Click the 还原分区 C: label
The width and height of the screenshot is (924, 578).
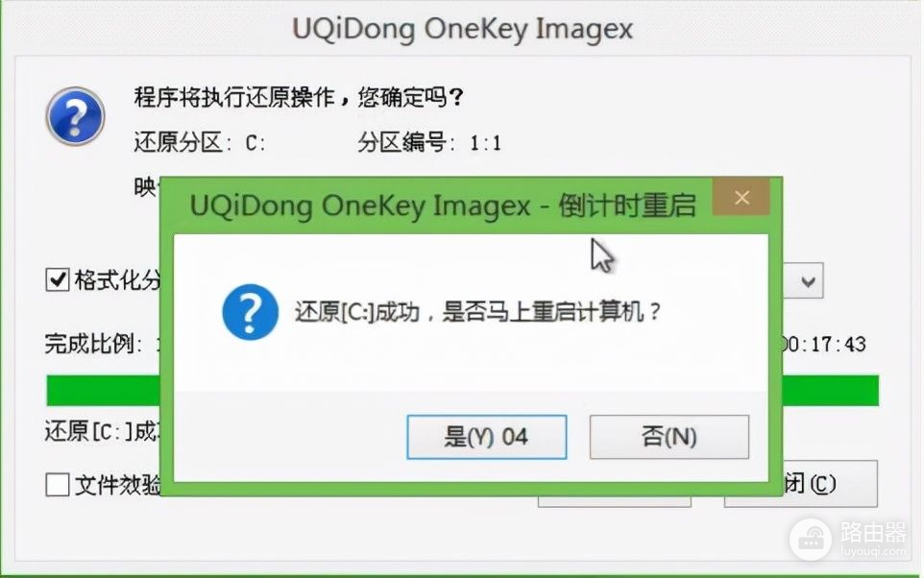pos(199,143)
